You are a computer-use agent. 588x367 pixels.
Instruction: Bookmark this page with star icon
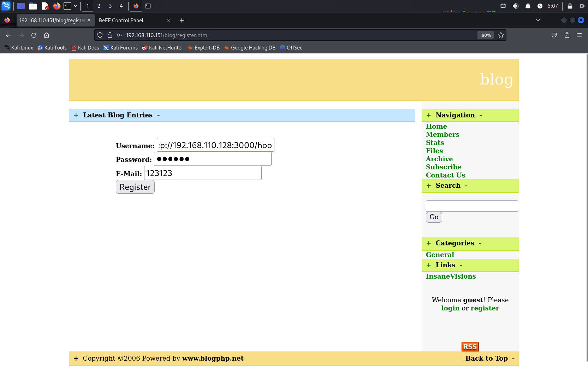(x=501, y=35)
